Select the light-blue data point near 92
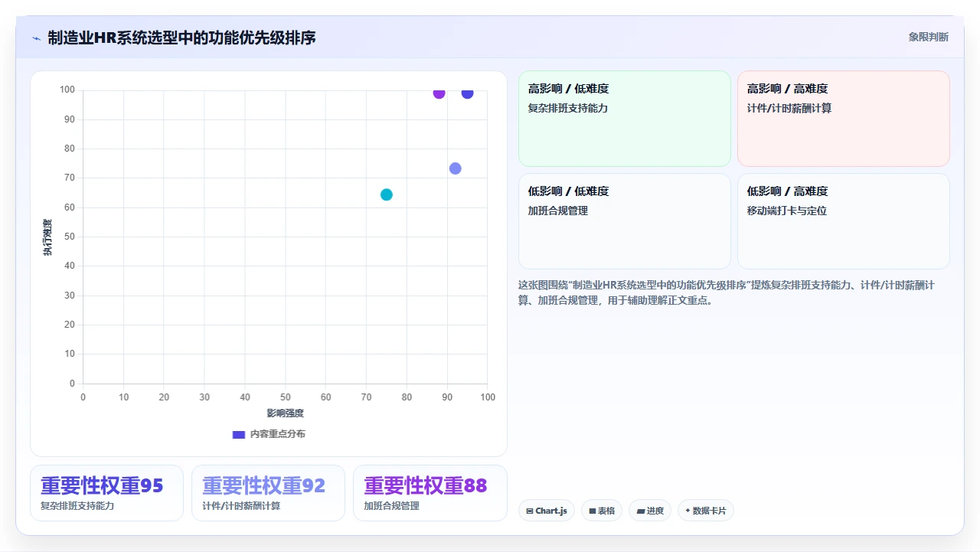The height and width of the screenshot is (552, 980). pos(456,168)
